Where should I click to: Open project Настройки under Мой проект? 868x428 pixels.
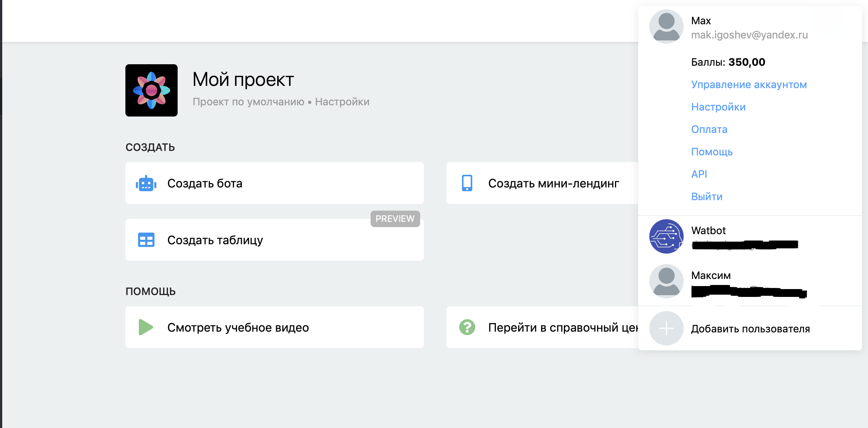click(x=342, y=102)
